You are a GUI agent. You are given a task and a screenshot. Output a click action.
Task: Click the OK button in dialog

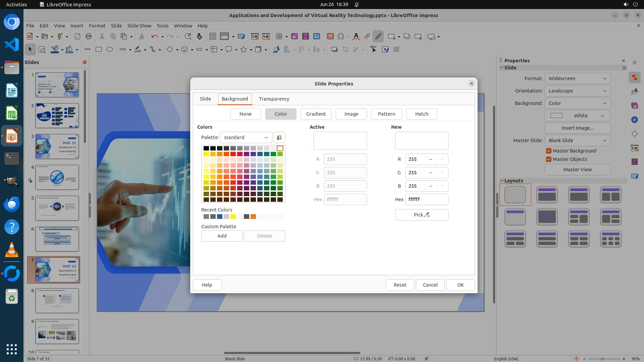(x=460, y=285)
